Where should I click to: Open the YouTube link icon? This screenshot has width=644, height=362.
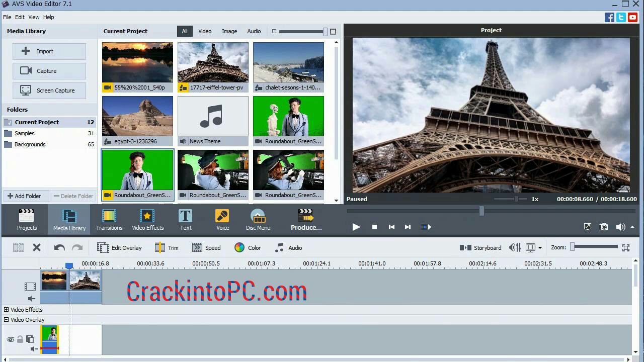[x=632, y=17]
